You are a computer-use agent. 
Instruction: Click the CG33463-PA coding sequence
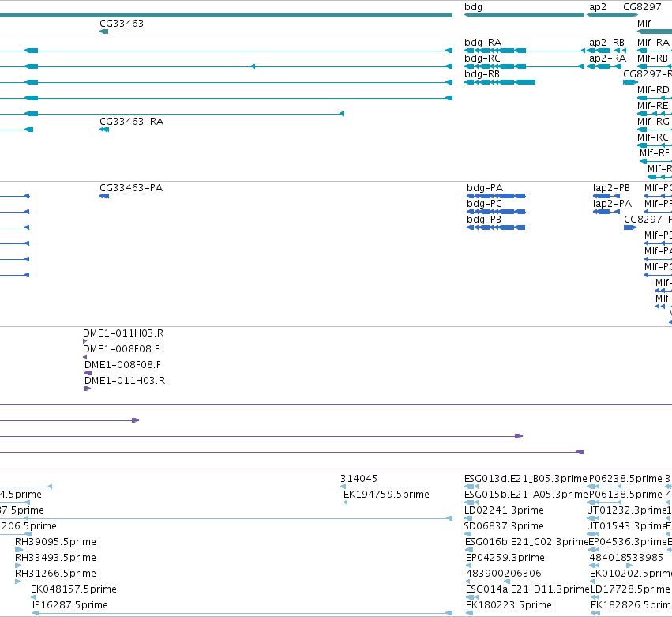(x=104, y=196)
